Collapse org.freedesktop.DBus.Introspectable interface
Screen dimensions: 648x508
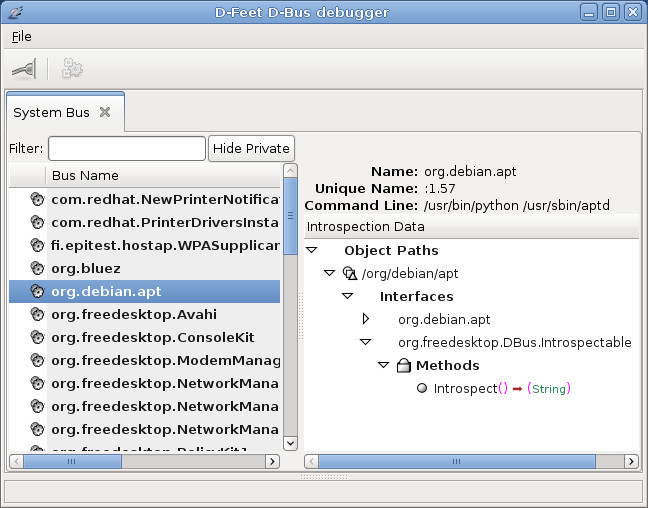365,342
